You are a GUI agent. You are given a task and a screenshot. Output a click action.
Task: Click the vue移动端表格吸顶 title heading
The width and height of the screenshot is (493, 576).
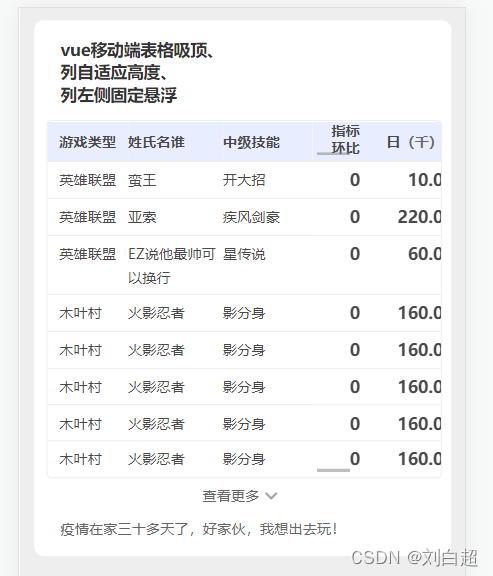point(138,73)
